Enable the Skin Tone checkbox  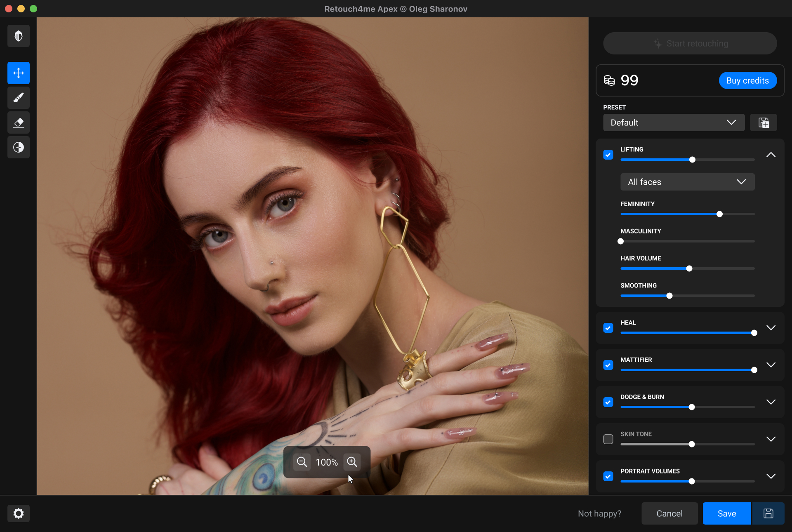click(x=608, y=439)
